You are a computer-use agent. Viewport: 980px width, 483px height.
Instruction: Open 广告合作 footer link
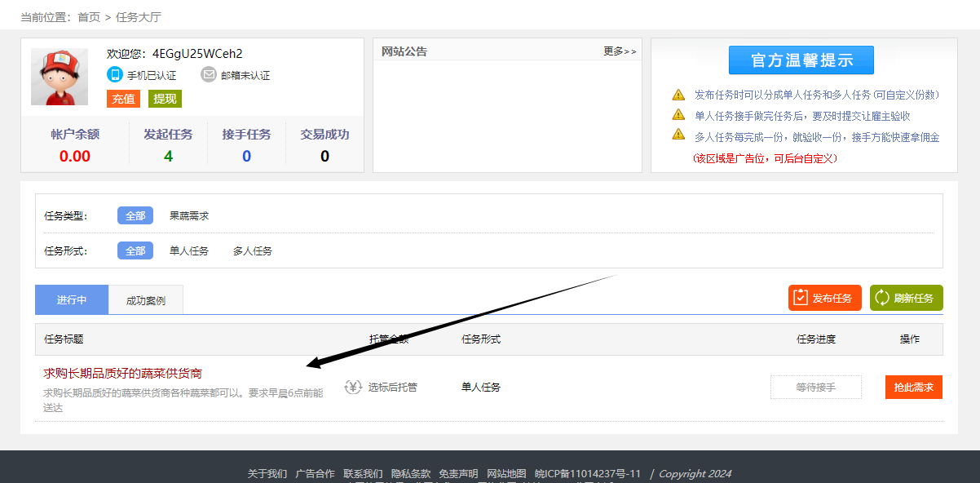[x=315, y=474]
